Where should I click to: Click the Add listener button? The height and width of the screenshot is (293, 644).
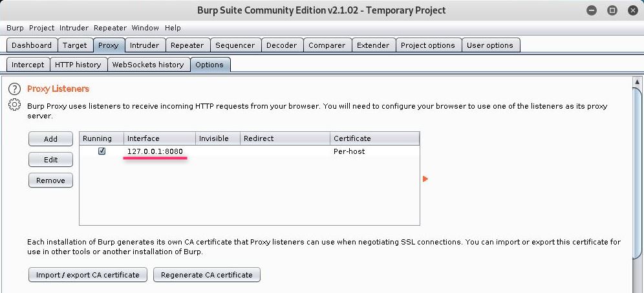(50, 139)
